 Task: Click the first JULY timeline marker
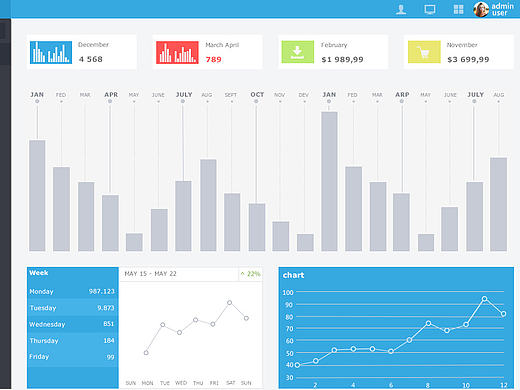[183, 101]
